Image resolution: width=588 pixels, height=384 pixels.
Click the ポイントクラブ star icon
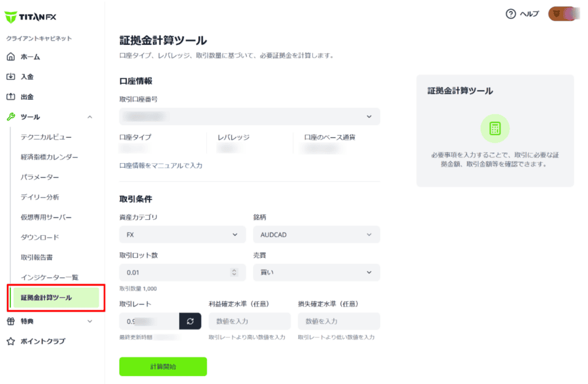pos(11,342)
